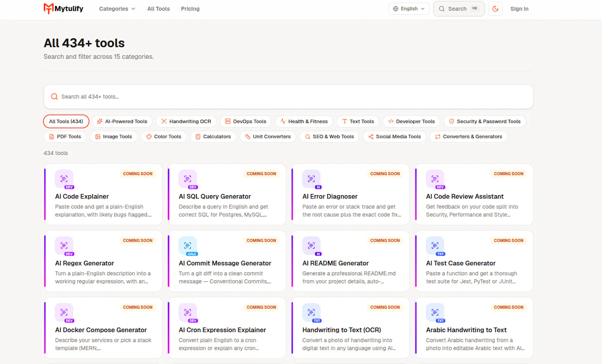Click Sign in link
602x364 pixels.
click(x=519, y=9)
